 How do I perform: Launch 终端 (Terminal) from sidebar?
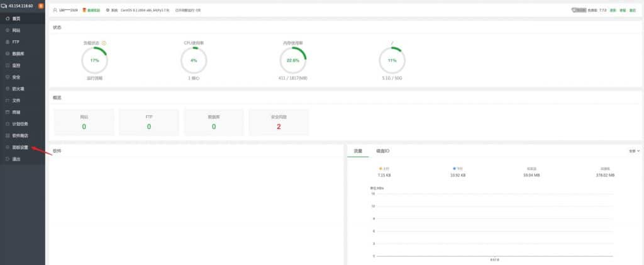pos(16,112)
